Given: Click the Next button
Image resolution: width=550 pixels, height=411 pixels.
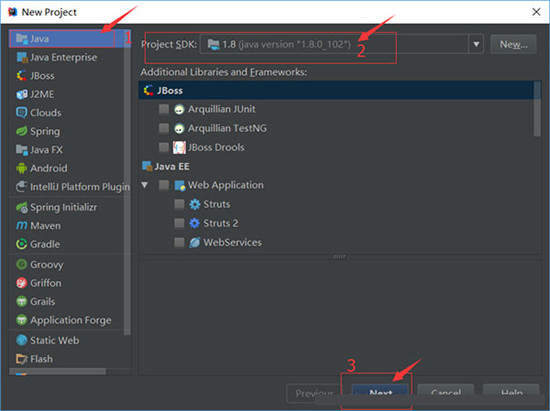Looking at the screenshot, I should point(380,393).
